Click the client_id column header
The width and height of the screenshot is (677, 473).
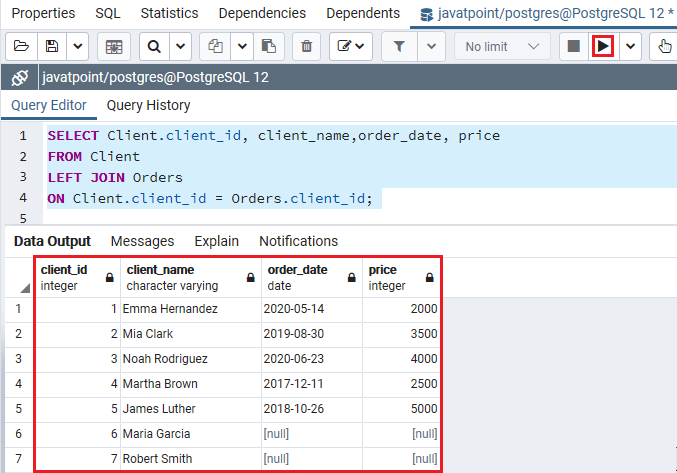pyautogui.click(x=77, y=277)
